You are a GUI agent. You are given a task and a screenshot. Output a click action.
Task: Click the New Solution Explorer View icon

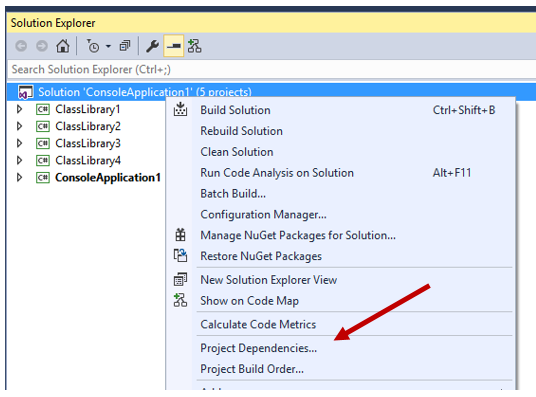pyautogui.click(x=180, y=279)
